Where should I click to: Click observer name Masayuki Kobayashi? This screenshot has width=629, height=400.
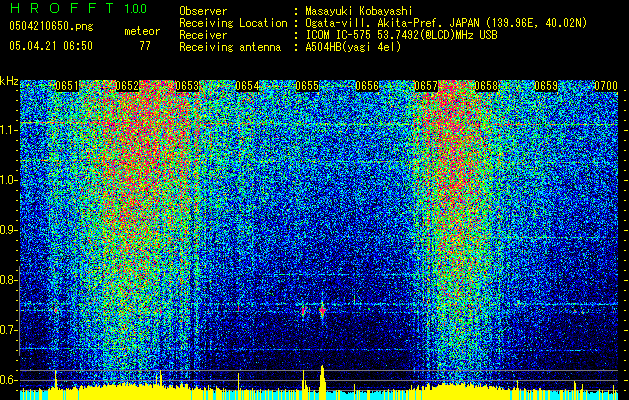(359, 11)
